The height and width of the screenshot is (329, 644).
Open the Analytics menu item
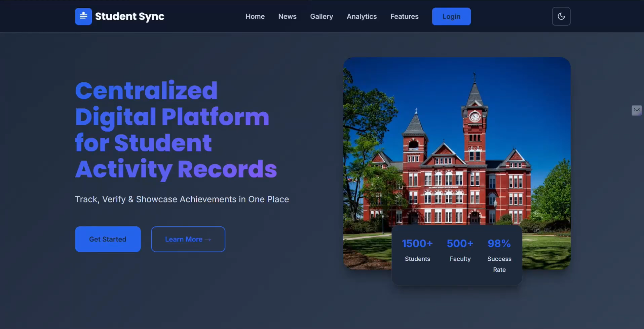pos(362,16)
